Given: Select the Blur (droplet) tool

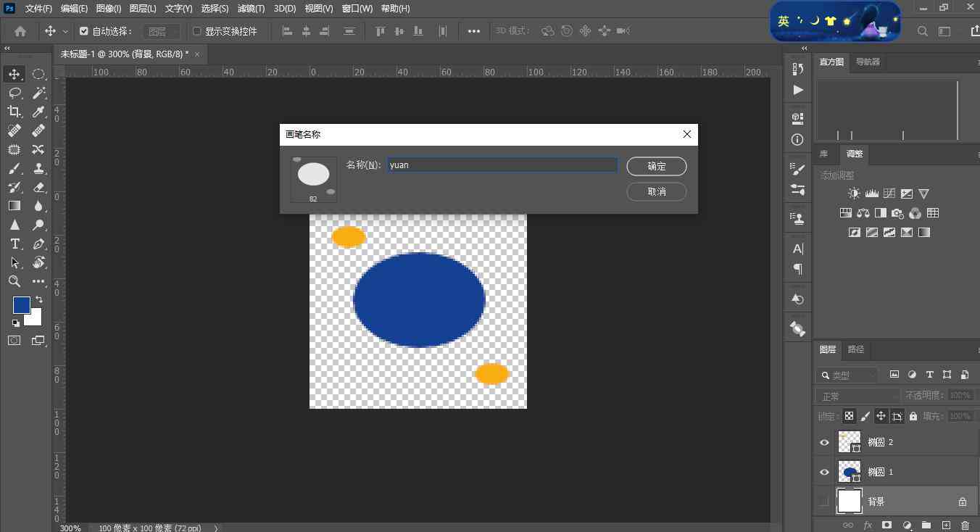Looking at the screenshot, I should click(x=38, y=206).
